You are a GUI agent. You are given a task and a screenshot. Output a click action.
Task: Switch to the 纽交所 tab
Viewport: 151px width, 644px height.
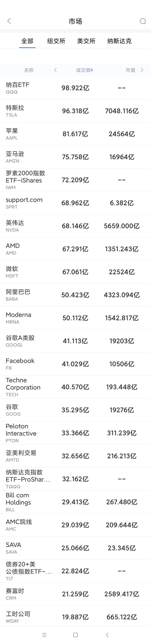tap(56, 41)
